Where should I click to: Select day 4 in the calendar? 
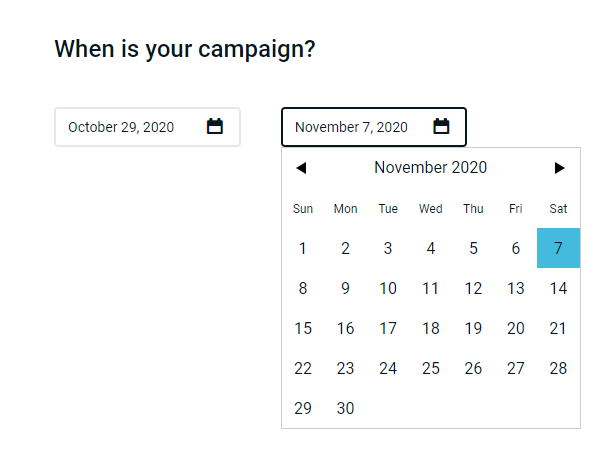tap(431, 248)
